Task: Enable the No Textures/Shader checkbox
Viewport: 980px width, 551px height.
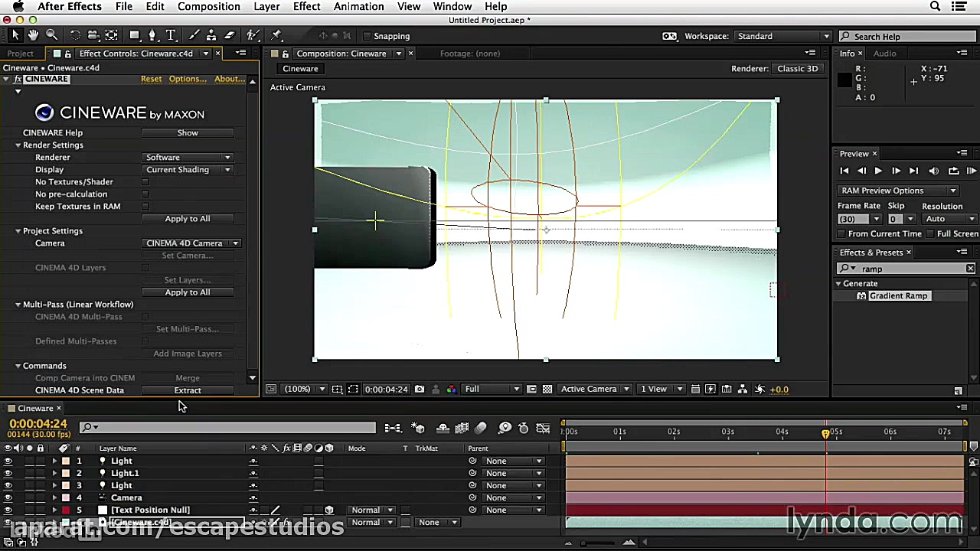Action: coord(145,181)
